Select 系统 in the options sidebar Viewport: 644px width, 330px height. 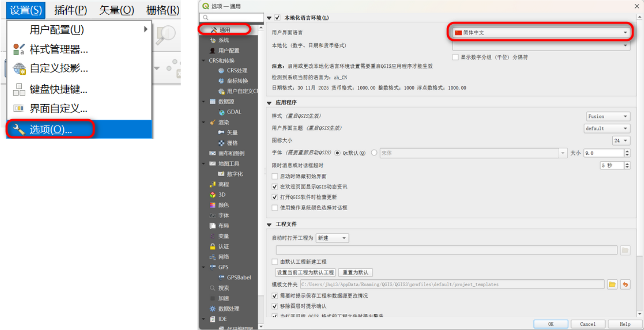[x=223, y=40]
